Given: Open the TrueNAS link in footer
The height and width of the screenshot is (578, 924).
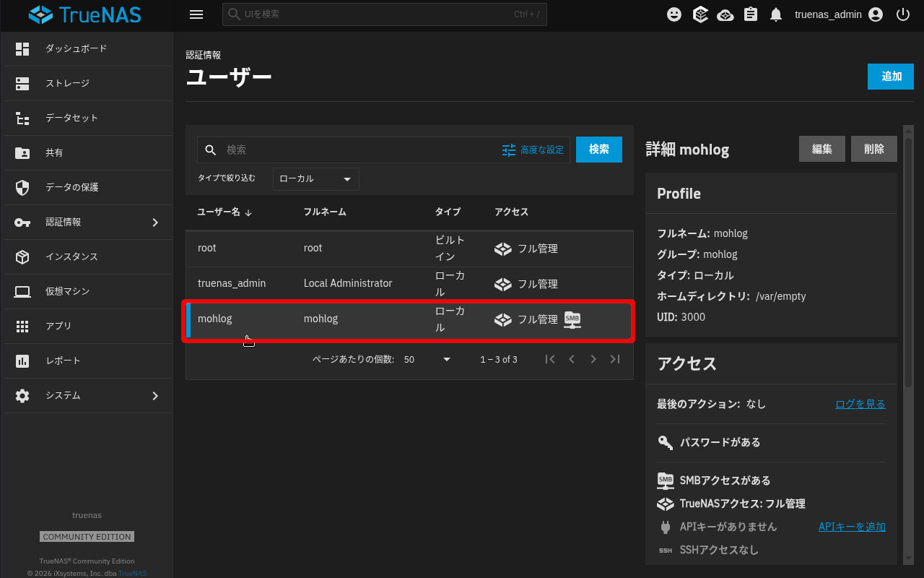Looking at the screenshot, I should 132,573.
